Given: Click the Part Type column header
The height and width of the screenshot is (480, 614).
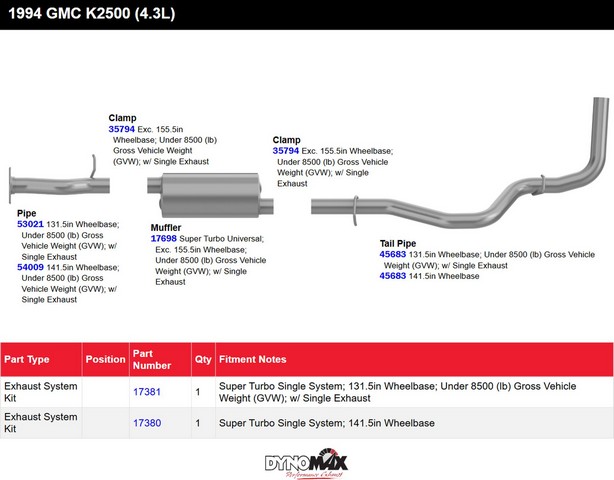Looking at the screenshot, I should click(27, 359).
